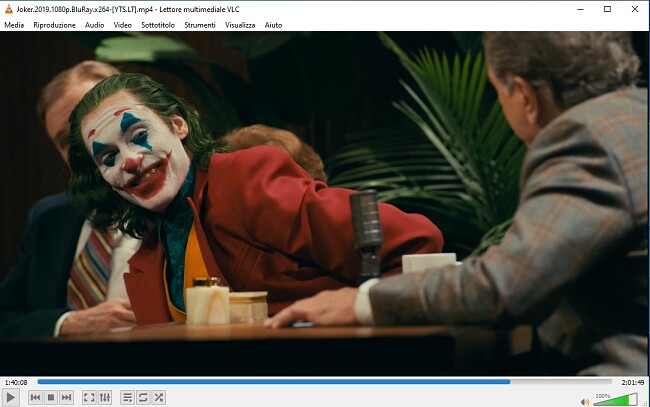The width and height of the screenshot is (650, 407).
Task: Stop playback with the stop button
Action: click(51, 398)
